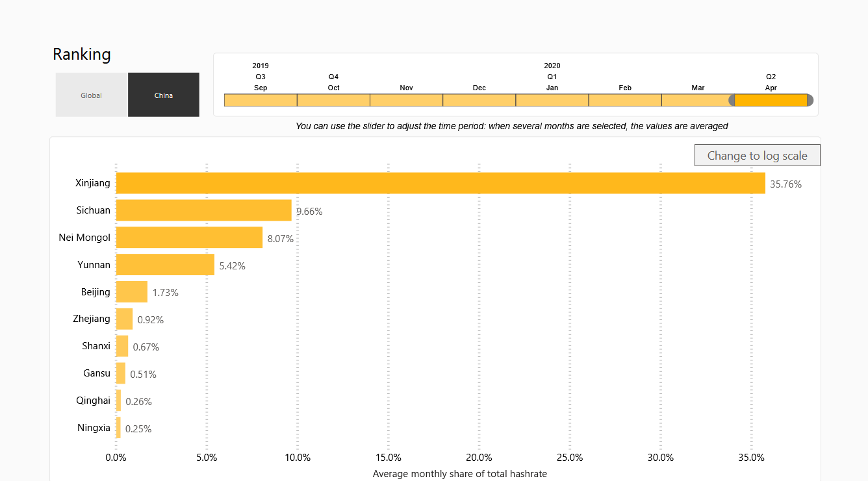Select the Global ranking tab
Screen dimensions: 868x481
click(x=91, y=95)
